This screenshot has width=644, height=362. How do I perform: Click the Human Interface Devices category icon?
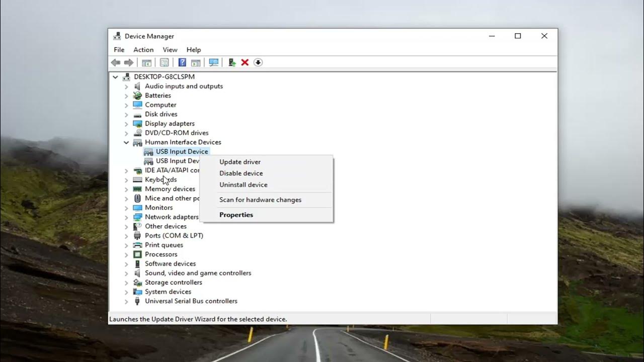pos(137,142)
